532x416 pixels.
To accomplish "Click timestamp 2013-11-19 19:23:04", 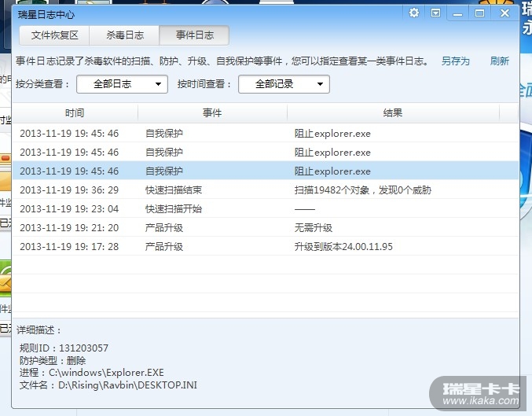I will (x=69, y=209).
